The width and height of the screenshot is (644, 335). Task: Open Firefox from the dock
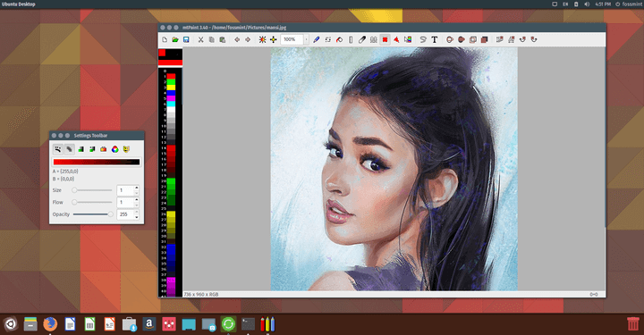[x=50, y=324]
